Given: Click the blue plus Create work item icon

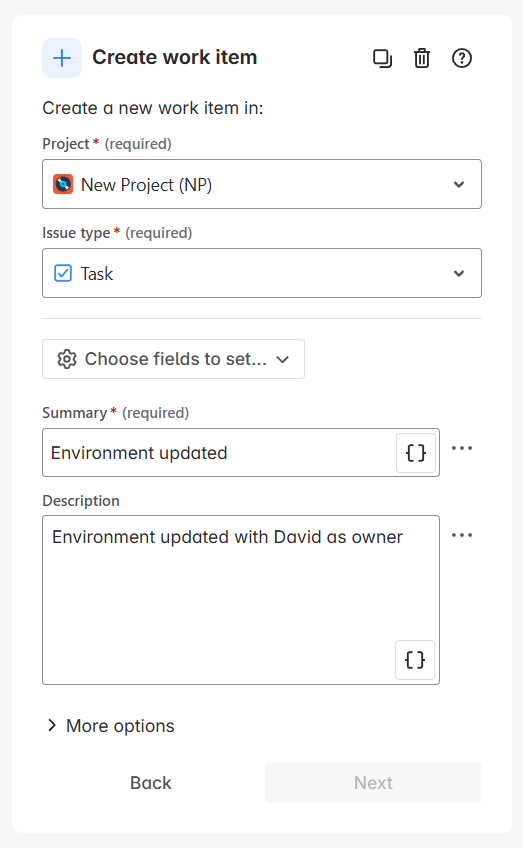Looking at the screenshot, I should 62,58.
